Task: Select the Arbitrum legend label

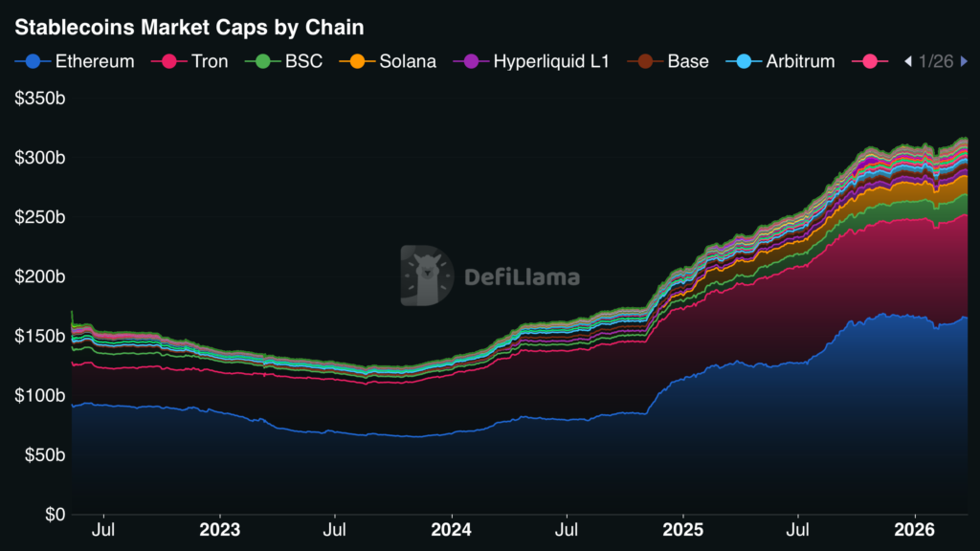Action: tap(800, 61)
